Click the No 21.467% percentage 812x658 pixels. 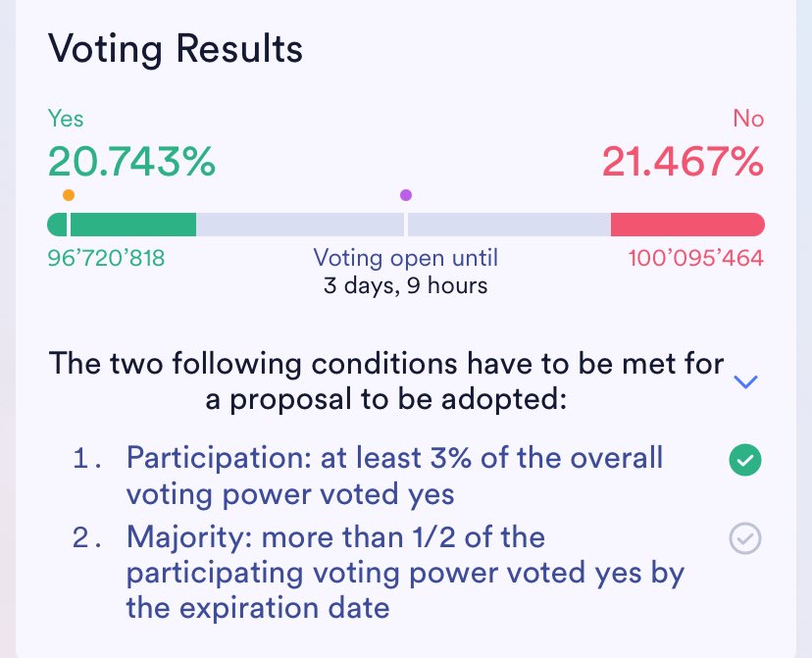(683, 161)
